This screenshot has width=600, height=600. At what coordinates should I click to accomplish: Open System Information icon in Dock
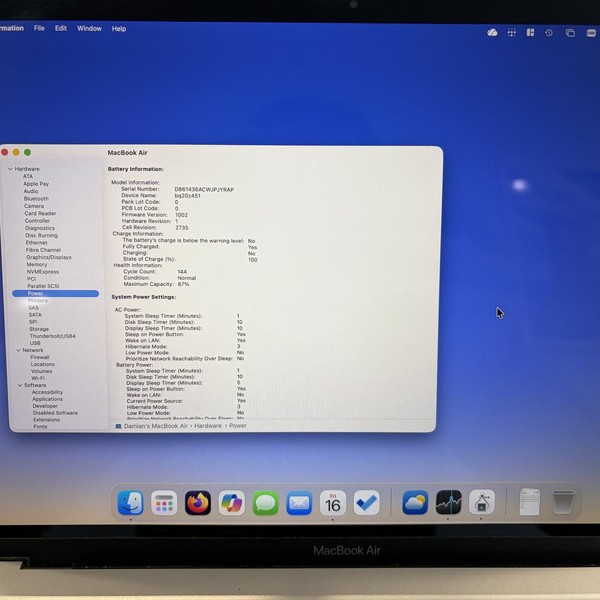(x=482, y=502)
